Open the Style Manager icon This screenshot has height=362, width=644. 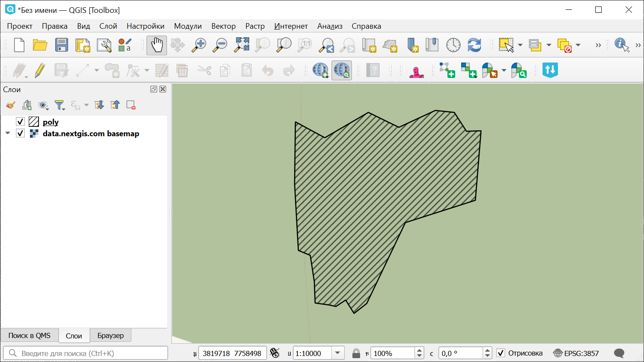[x=125, y=45]
